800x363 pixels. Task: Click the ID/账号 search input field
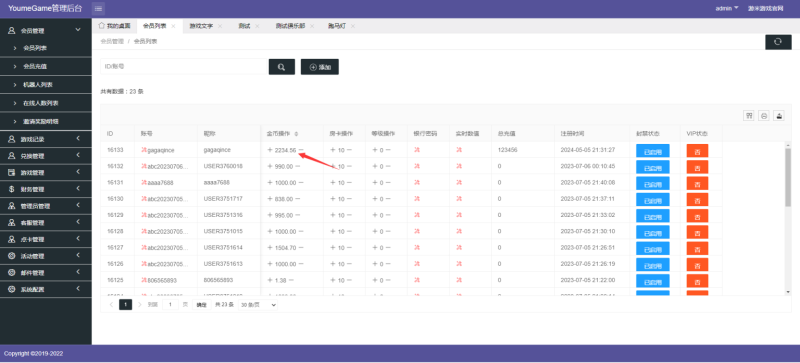[185, 67]
